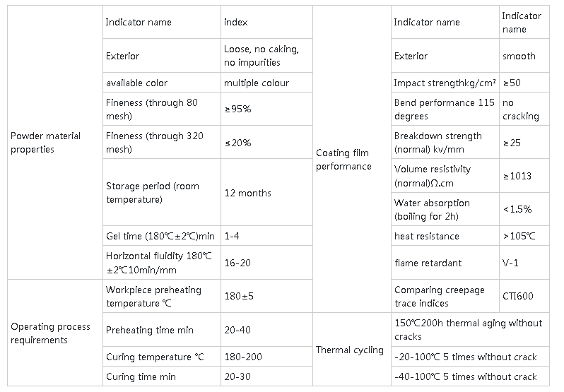Click the "12 months" value cell
564x392 pixels.
[x=247, y=193]
